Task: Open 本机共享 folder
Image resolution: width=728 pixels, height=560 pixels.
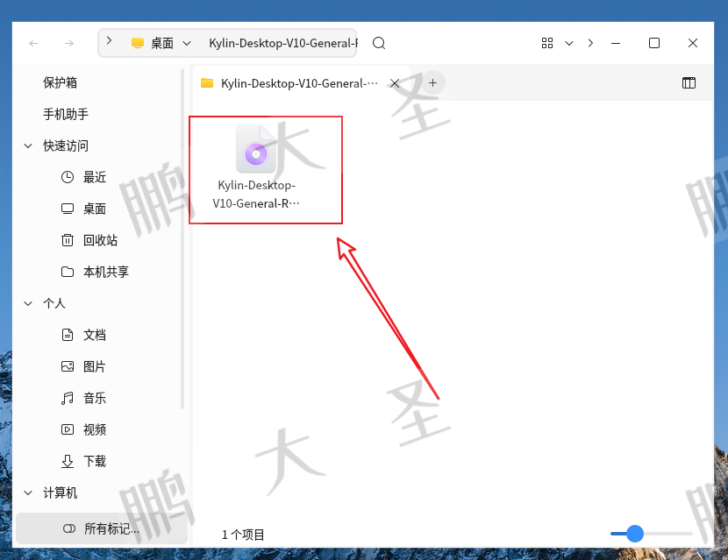Action: (x=106, y=272)
